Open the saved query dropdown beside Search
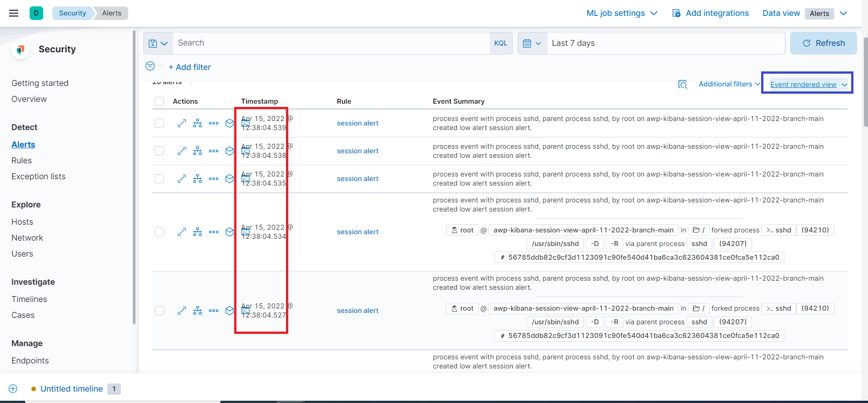Screen dimensions: 868x403 point(158,43)
